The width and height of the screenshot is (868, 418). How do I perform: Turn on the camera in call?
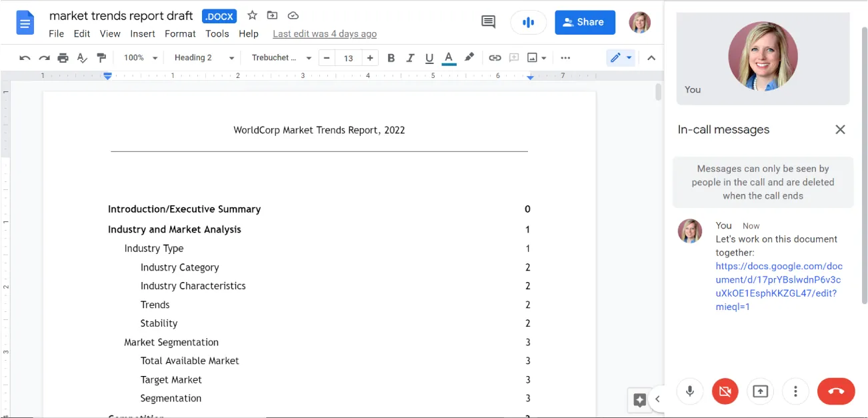(725, 391)
